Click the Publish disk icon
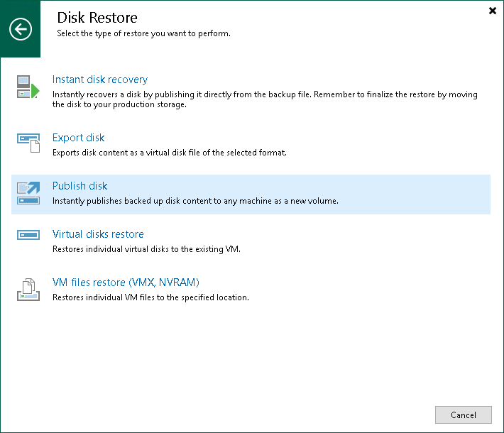 point(29,192)
